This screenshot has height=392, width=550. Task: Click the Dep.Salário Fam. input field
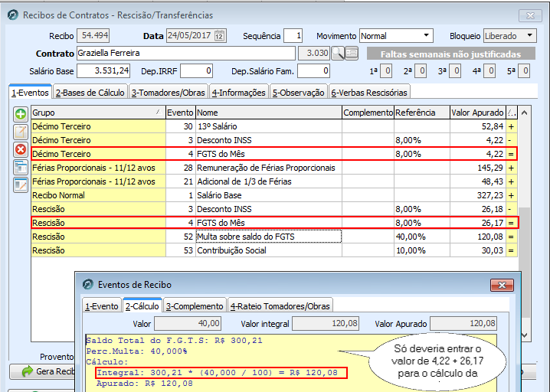(313, 71)
